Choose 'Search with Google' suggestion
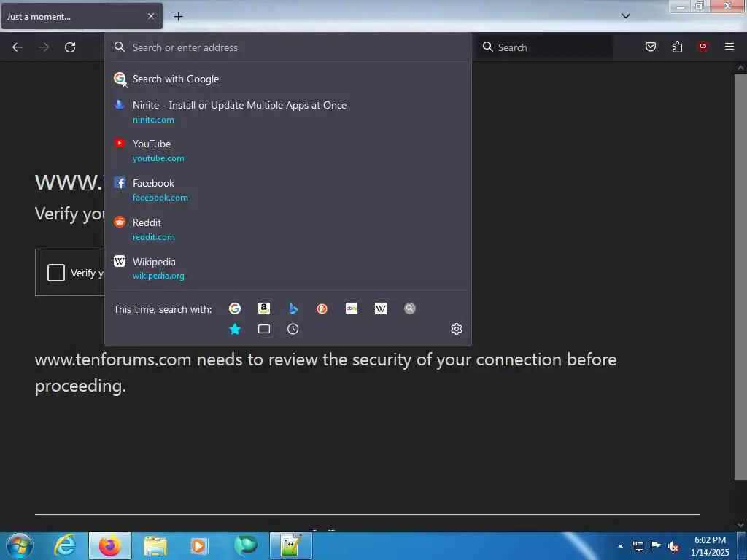 (x=287, y=79)
